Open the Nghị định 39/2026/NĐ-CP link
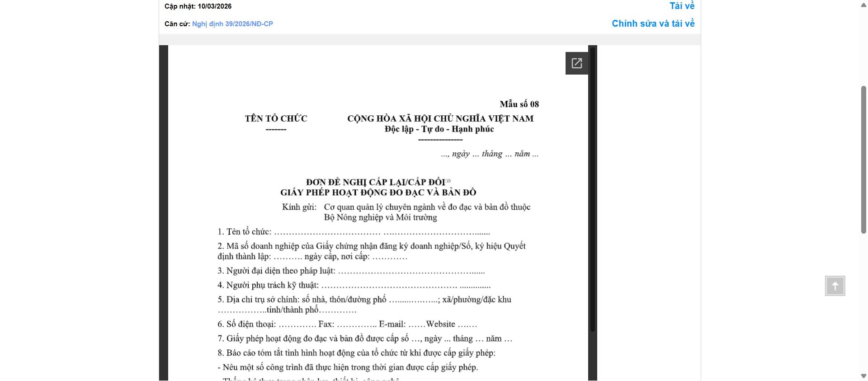 point(232,24)
